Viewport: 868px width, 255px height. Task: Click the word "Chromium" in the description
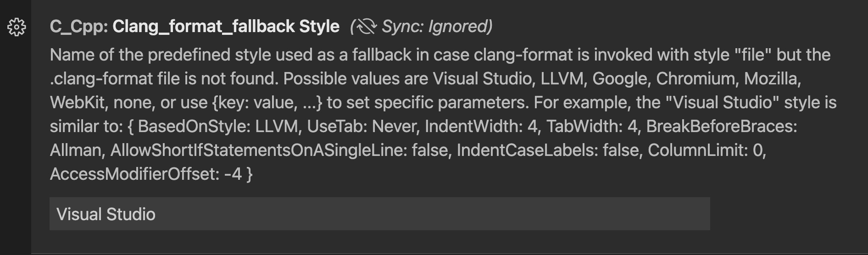tap(695, 79)
